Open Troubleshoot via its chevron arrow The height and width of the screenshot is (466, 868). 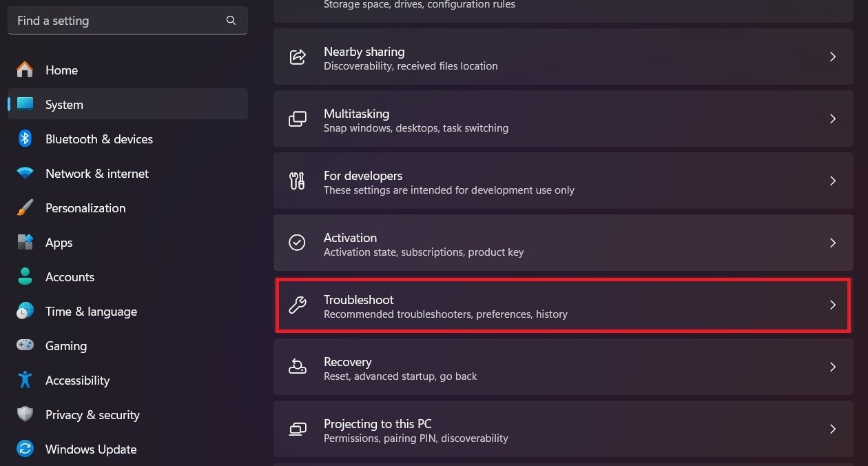pyautogui.click(x=833, y=305)
